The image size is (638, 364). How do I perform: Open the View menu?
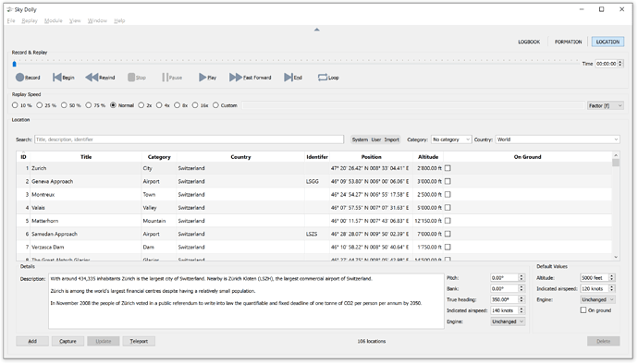click(75, 20)
